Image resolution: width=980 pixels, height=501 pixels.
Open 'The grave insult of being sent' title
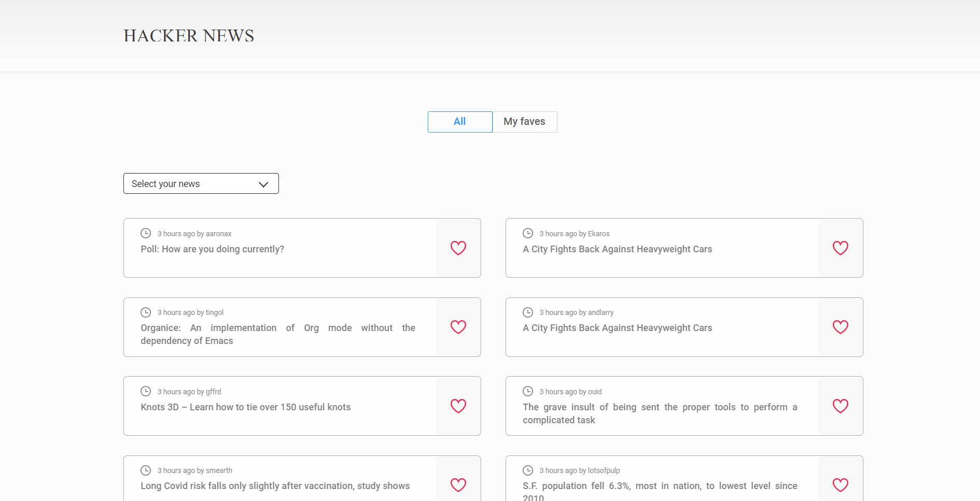pyautogui.click(x=660, y=413)
